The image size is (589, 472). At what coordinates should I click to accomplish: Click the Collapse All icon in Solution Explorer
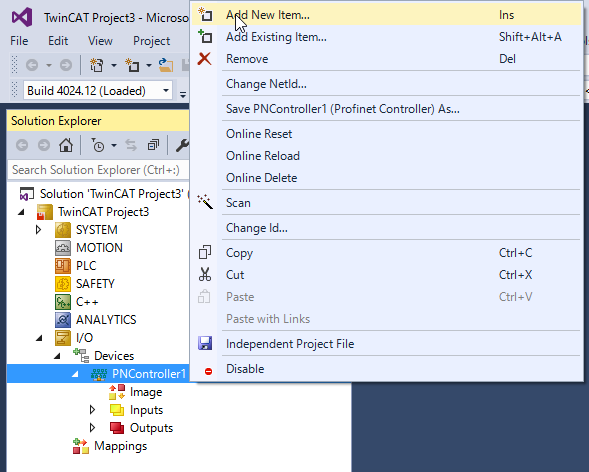(153, 145)
